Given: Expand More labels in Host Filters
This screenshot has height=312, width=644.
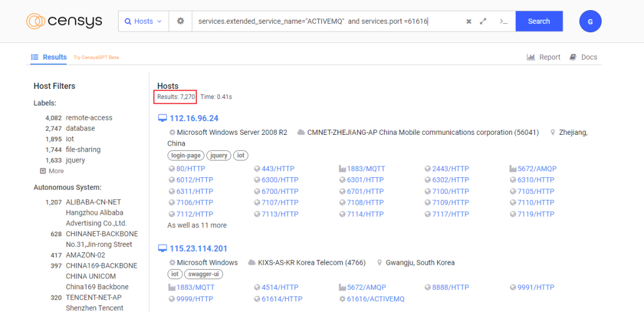Looking at the screenshot, I should 52,171.
